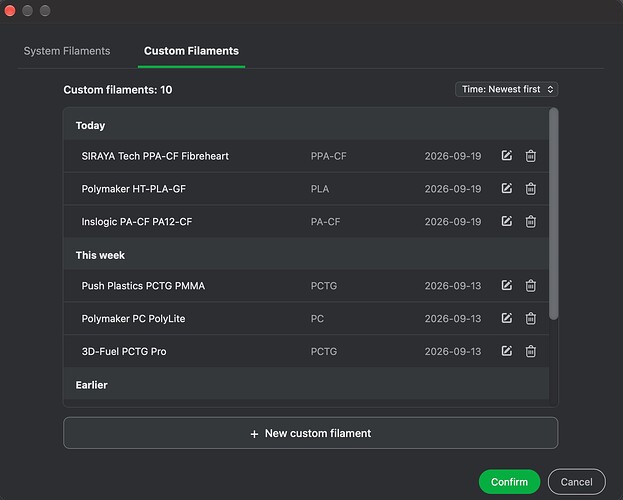Select Inslogic PA-CF PA12-CF name
The width and height of the screenshot is (623, 500).
pyautogui.click(x=137, y=222)
